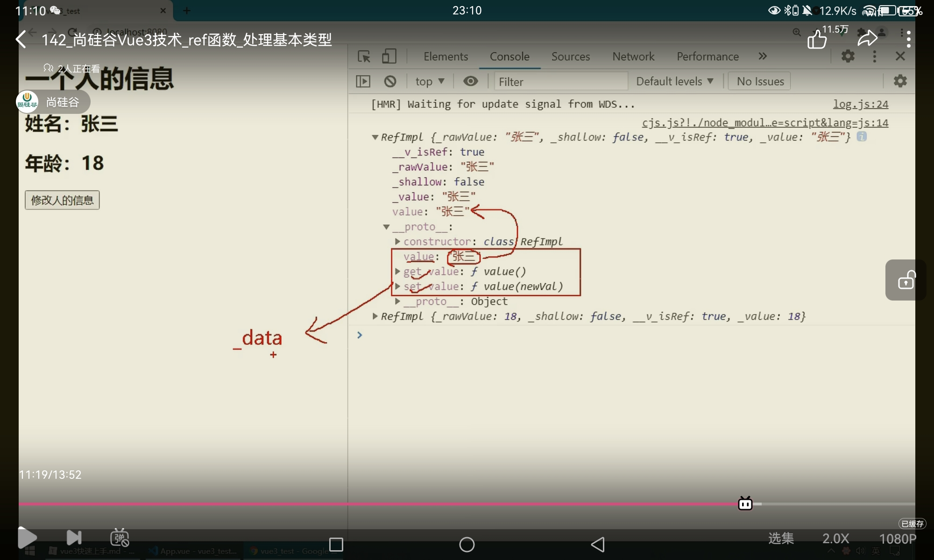This screenshot has width=934, height=560.
Task: Click the screen lock icon
Action: (x=906, y=280)
